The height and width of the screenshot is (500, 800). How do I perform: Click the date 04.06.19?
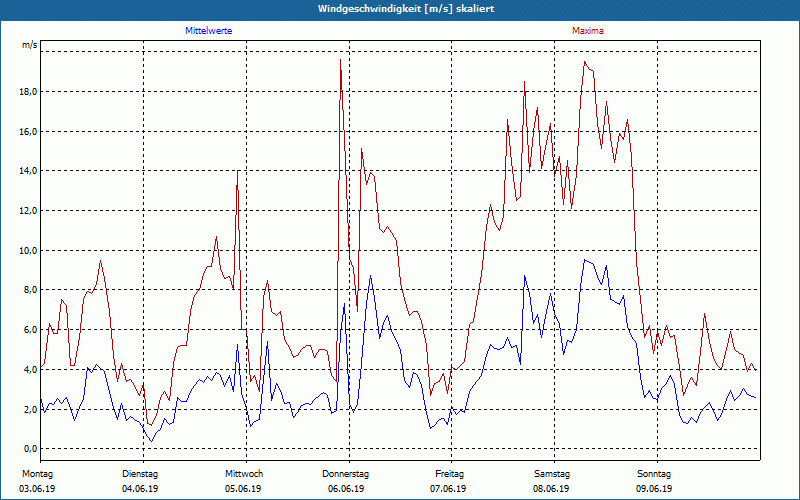click(x=140, y=489)
